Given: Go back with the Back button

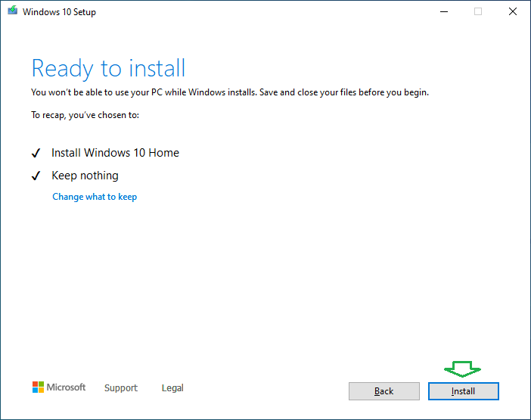Looking at the screenshot, I should [384, 391].
